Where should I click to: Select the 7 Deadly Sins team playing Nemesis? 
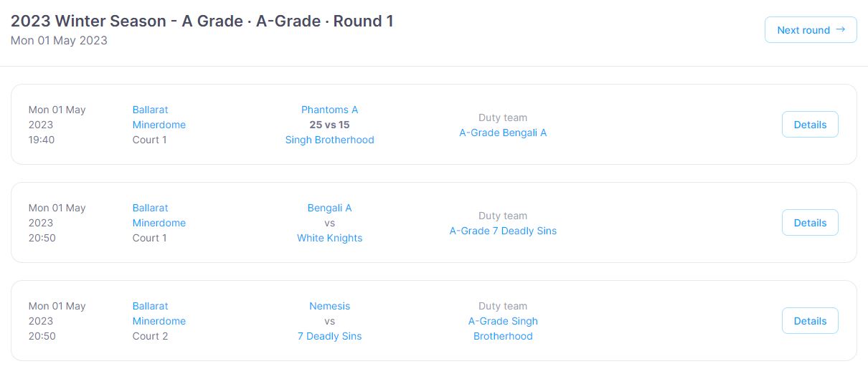point(329,336)
